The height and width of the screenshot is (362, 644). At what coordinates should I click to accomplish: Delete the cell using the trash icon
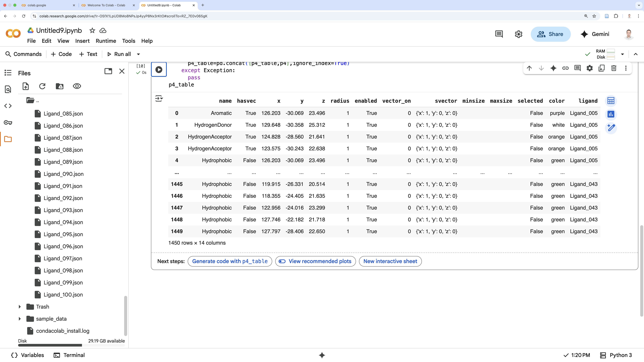(614, 68)
